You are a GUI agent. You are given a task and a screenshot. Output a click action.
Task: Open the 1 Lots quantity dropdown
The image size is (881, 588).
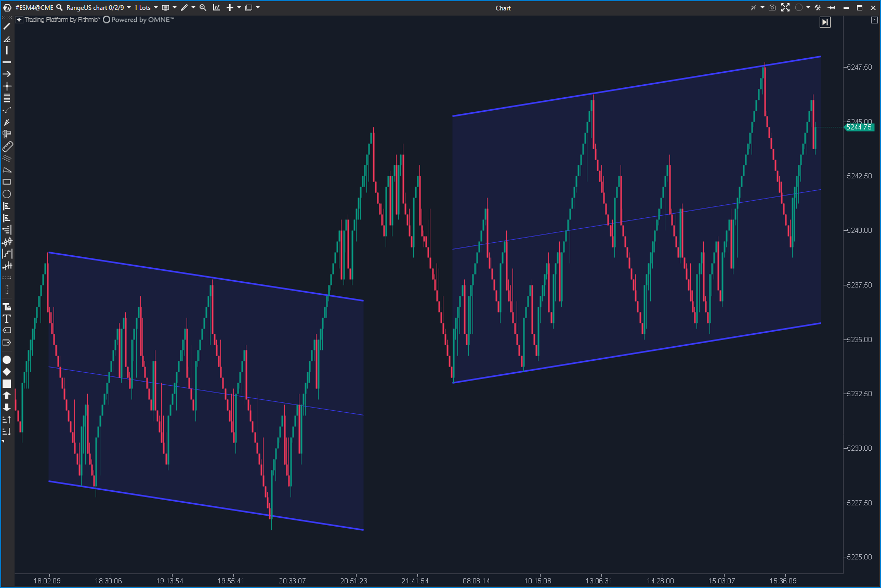click(x=155, y=8)
